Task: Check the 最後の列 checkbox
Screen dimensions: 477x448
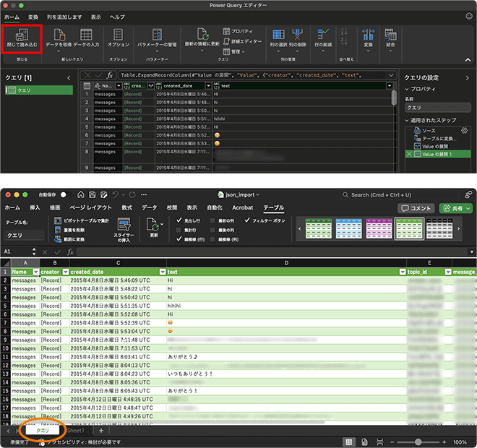Action: click(x=212, y=230)
